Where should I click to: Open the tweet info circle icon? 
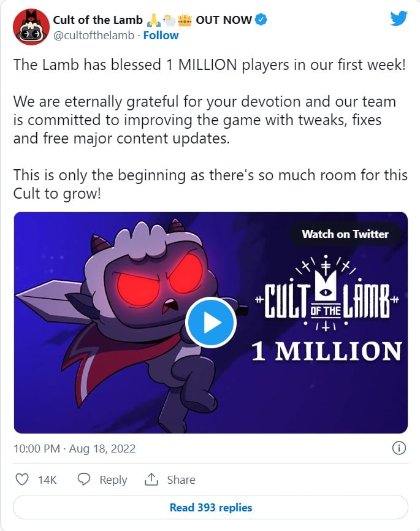click(x=399, y=448)
